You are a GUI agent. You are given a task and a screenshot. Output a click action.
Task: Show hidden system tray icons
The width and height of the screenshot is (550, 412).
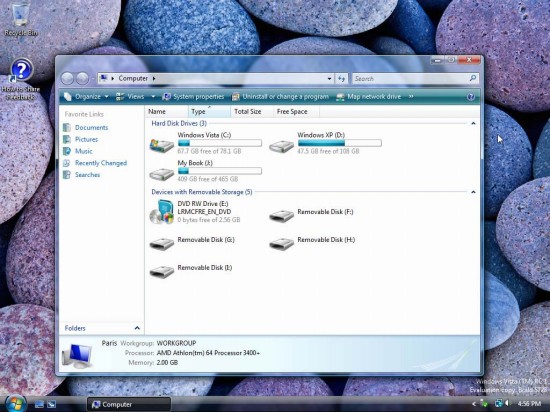(x=474, y=404)
